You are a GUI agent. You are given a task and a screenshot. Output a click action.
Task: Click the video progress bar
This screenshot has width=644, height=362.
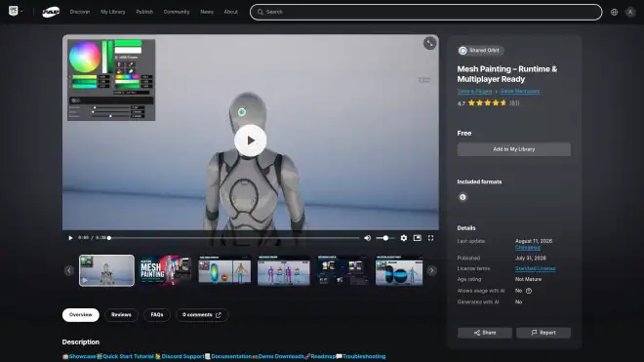point(234,238)
